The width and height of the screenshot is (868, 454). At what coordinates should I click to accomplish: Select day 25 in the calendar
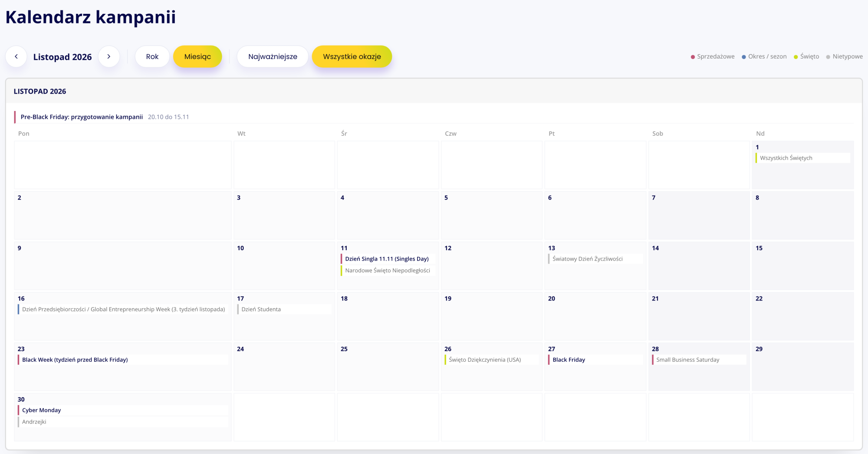pyautogui.click(x=388, y=367)
